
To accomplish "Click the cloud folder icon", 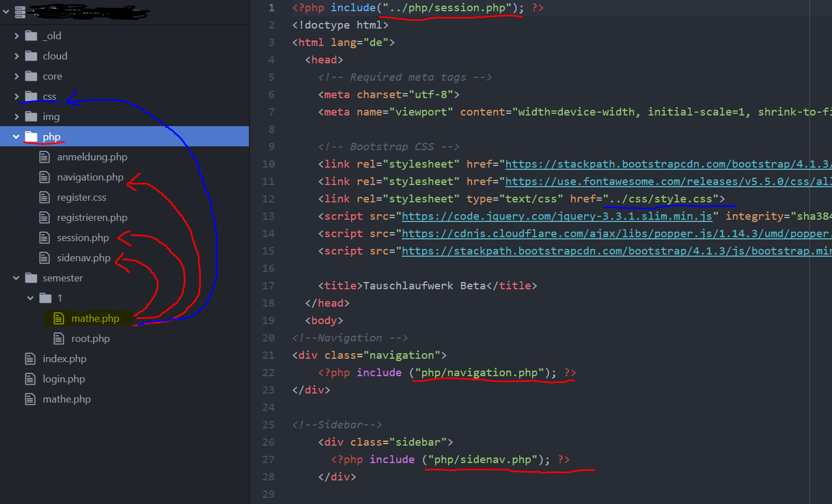I will [31, 56].
